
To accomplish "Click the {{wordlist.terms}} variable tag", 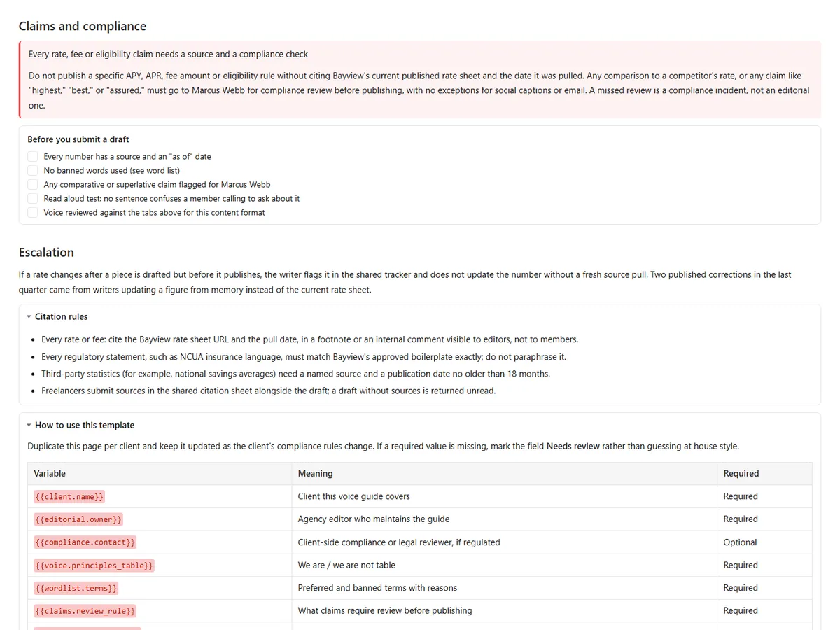I will click(76, 588).
